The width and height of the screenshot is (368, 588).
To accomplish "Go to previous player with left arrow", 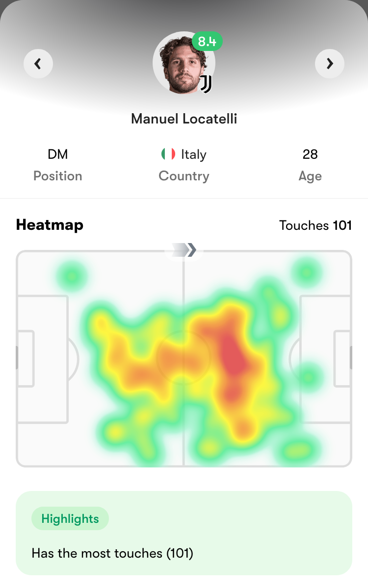I will click(x=38, y=64).
